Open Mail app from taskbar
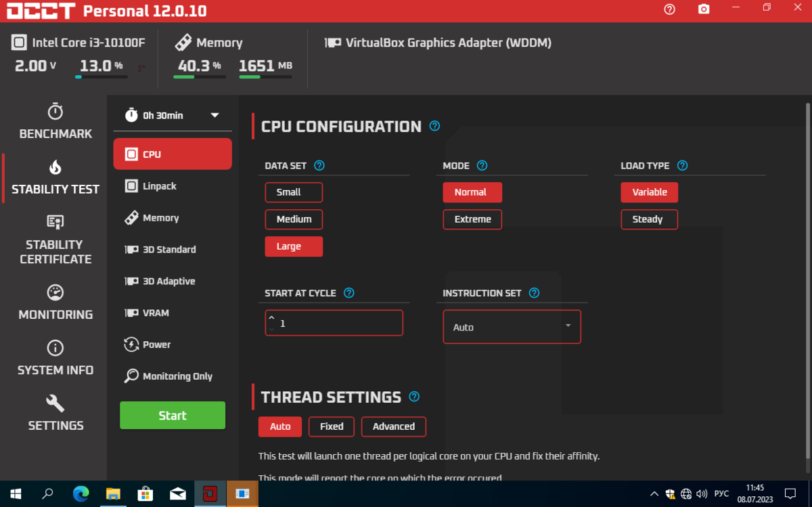This screenshot has height=507, width=812. 178,494
